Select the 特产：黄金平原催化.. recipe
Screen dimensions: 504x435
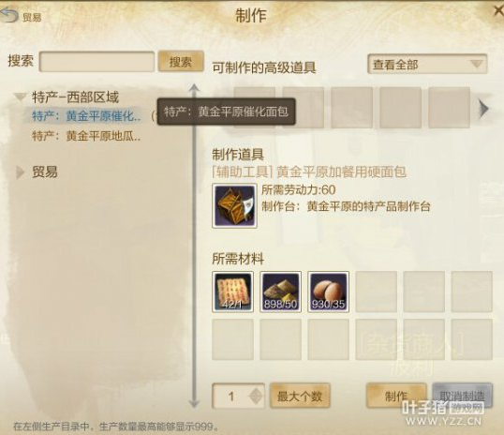(86, 116)
